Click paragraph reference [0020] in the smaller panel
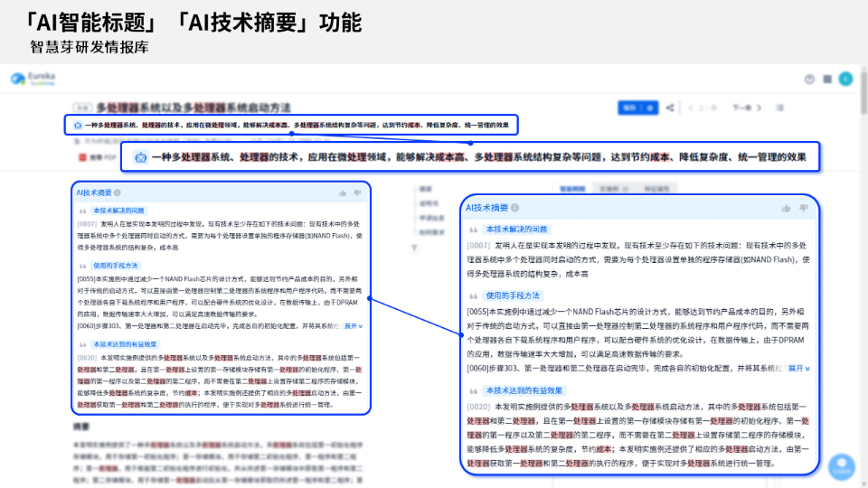The width and height of the screenshot is (868, 488). pyautogui.click(x=87, y=358)
